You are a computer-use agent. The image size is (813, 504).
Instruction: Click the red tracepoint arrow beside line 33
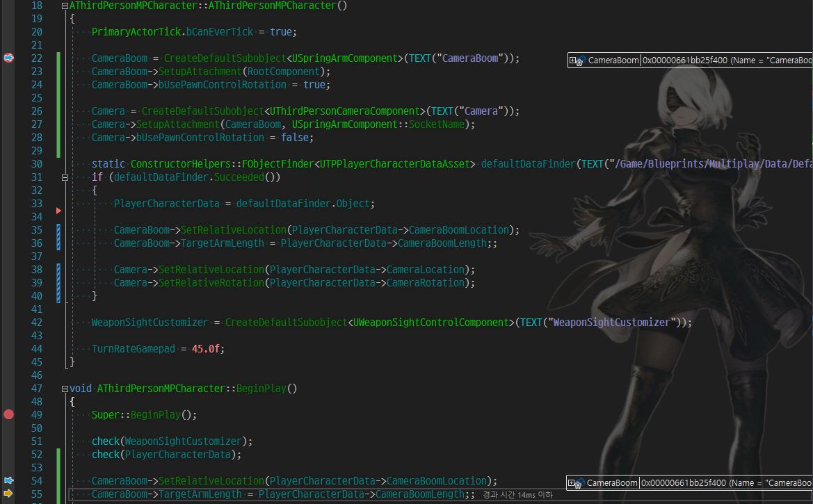pos(58,210)
